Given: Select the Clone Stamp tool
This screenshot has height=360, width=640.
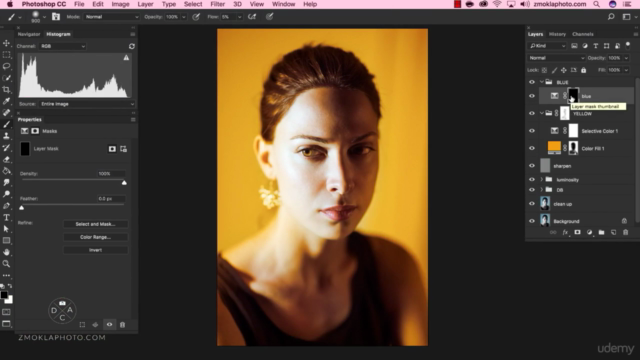Looking at the screenshot, I should click(x=6, y=136).
